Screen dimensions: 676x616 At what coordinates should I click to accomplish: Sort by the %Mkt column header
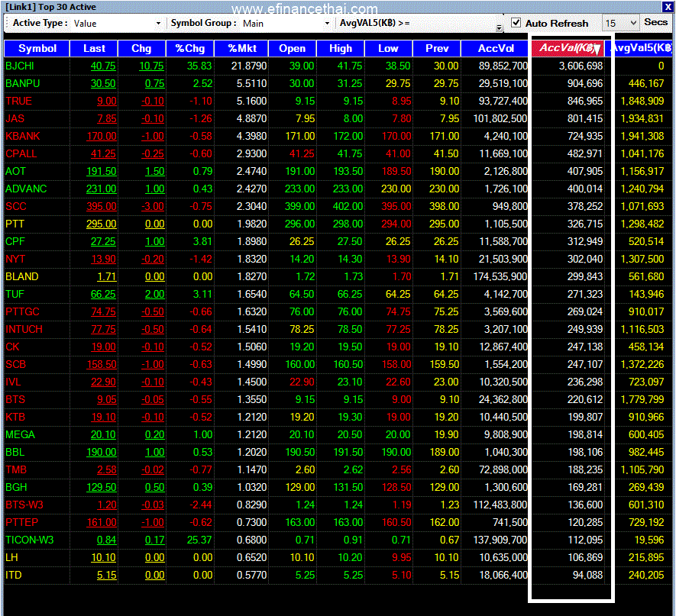point(241,49)
